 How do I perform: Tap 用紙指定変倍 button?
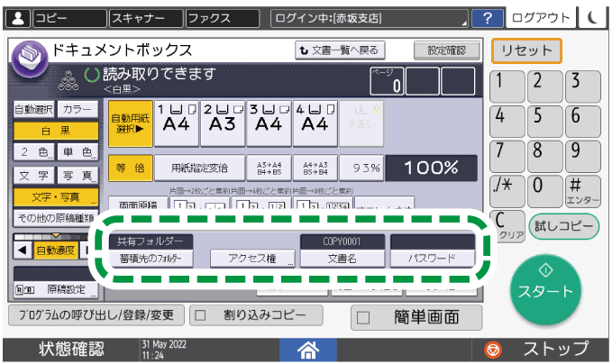[x=200, y=168]
